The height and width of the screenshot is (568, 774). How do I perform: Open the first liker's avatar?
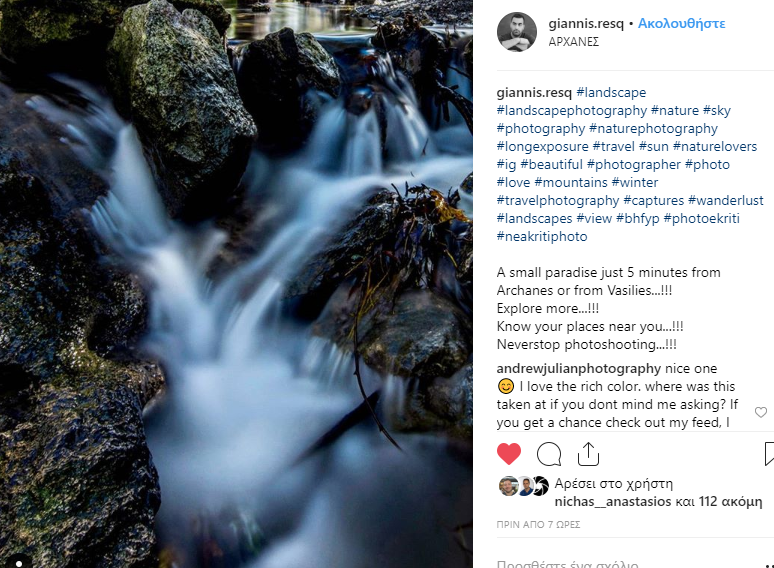(x=507, y=487)
